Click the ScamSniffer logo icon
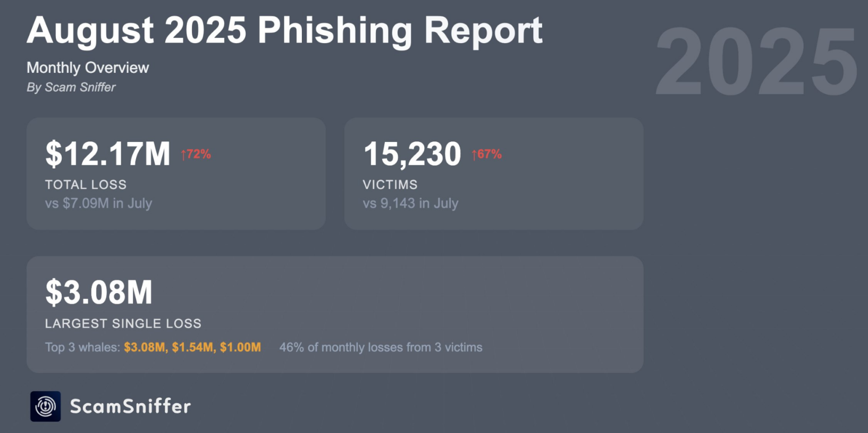The height and width of the screenshot is (433, 868). pos(45,406)
